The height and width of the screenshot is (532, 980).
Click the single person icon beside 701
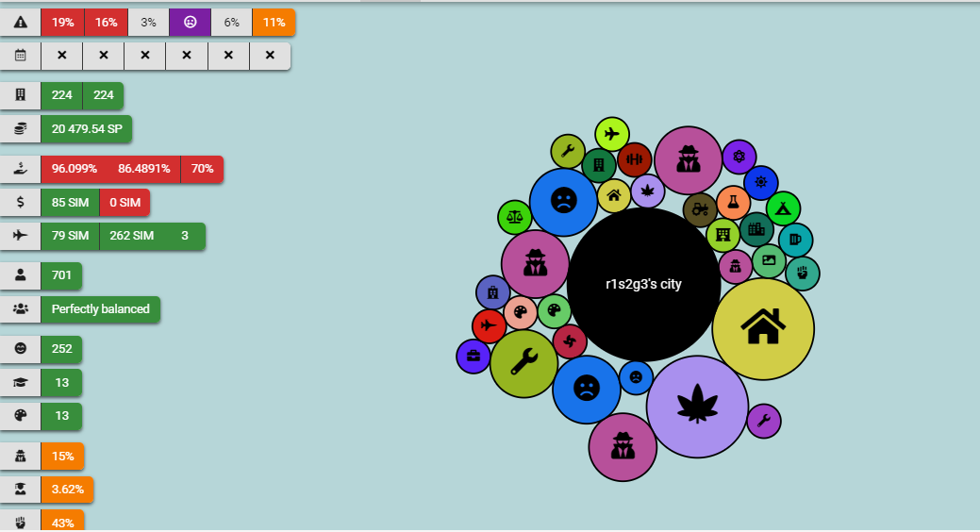point(21,275)
